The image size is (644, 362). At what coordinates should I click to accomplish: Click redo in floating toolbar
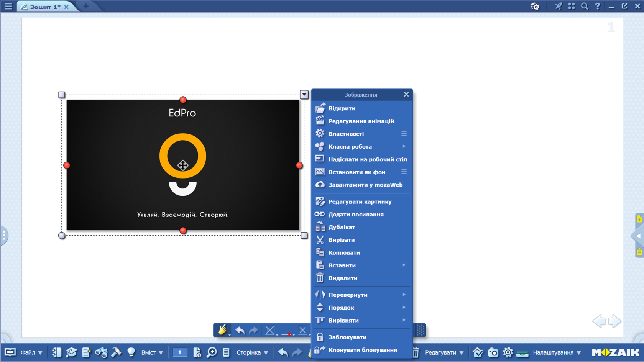254,330
